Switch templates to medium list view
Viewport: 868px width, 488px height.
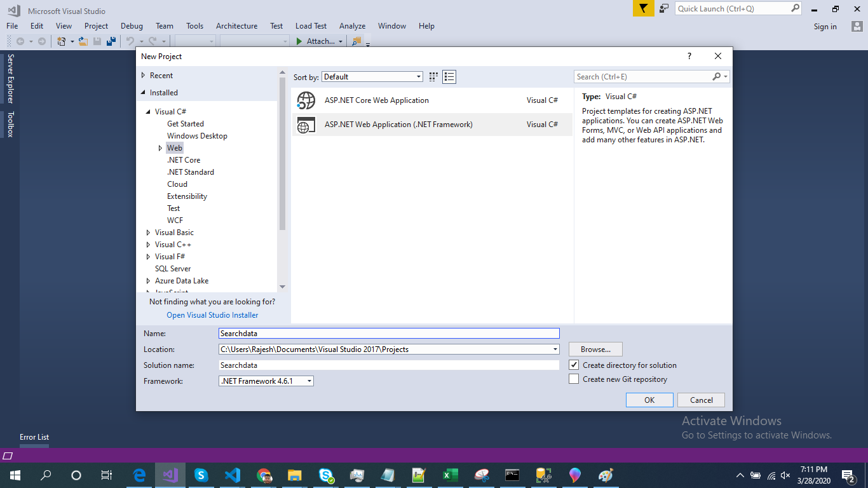tap(450, 77)
